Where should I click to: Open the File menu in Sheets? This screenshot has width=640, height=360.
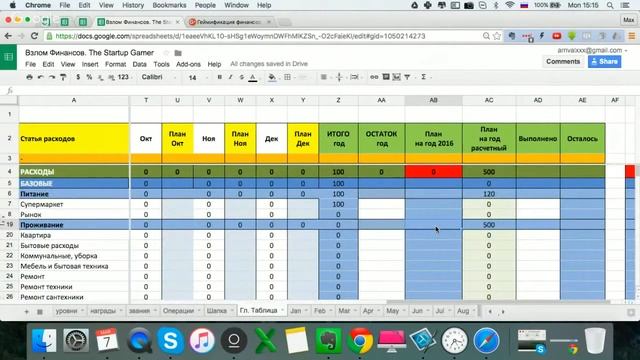pos(30,64)
